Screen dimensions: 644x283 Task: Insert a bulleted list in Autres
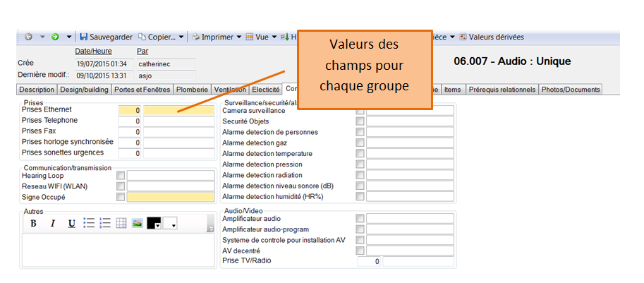[x=89, y=223]
